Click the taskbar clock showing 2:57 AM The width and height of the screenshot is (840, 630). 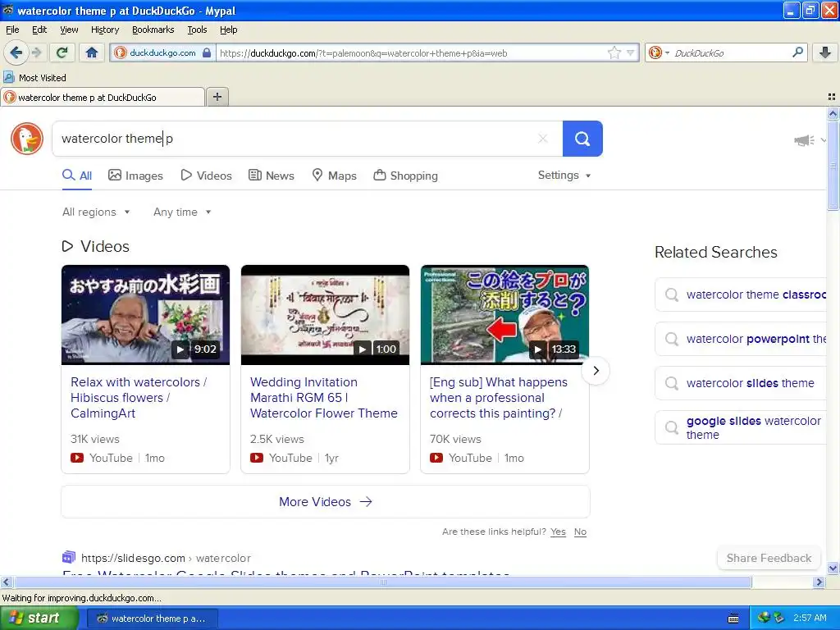pos(810,618)
